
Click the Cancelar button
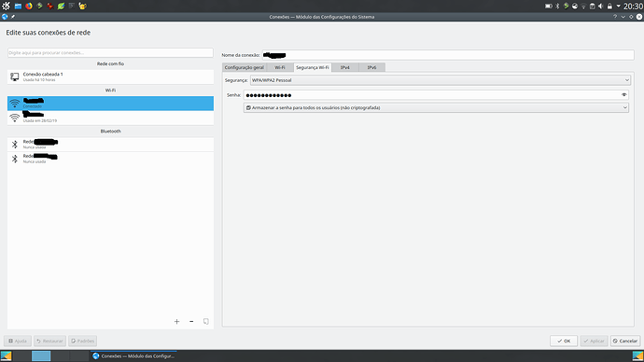[x=625, y=341]
